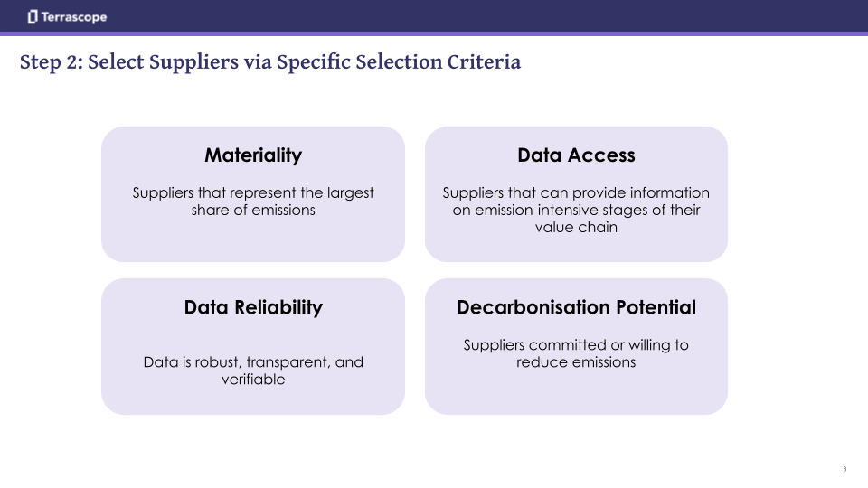Select the Decarbonisation Potential heading
The image size is (868, 488).
coord(576,307)
